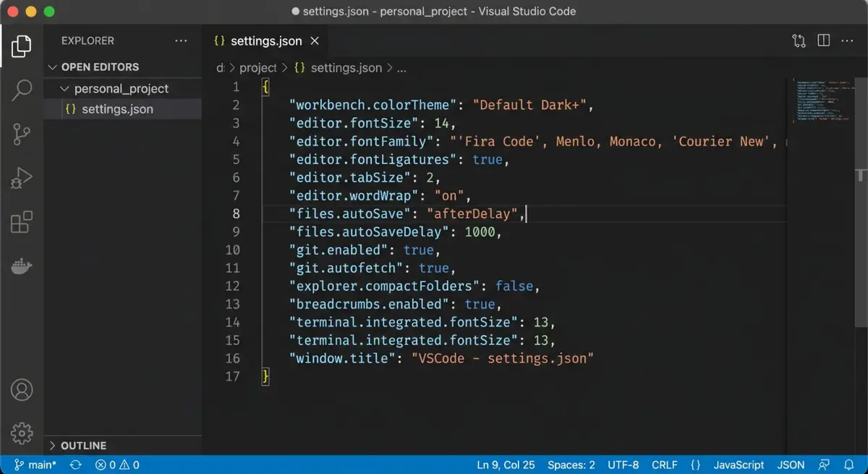Click the "breadcrumbs.enabled" key

click(x=370, y=304)
